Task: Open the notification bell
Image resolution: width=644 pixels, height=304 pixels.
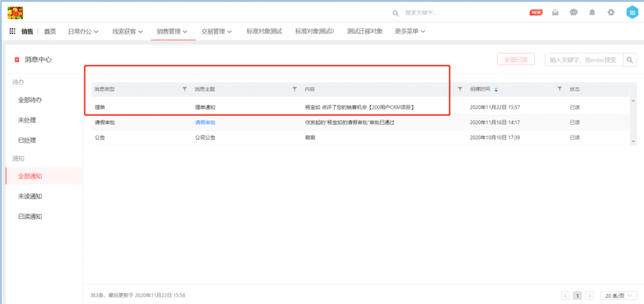Action: click(592, 13)
